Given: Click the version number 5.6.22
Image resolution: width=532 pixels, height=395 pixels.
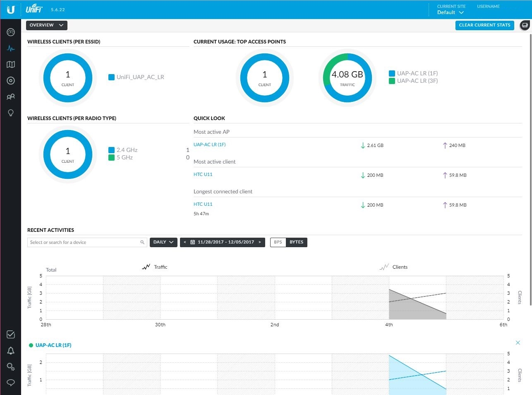Looking at the screenshot, I should pyautogui.click(x=58, y=10).
